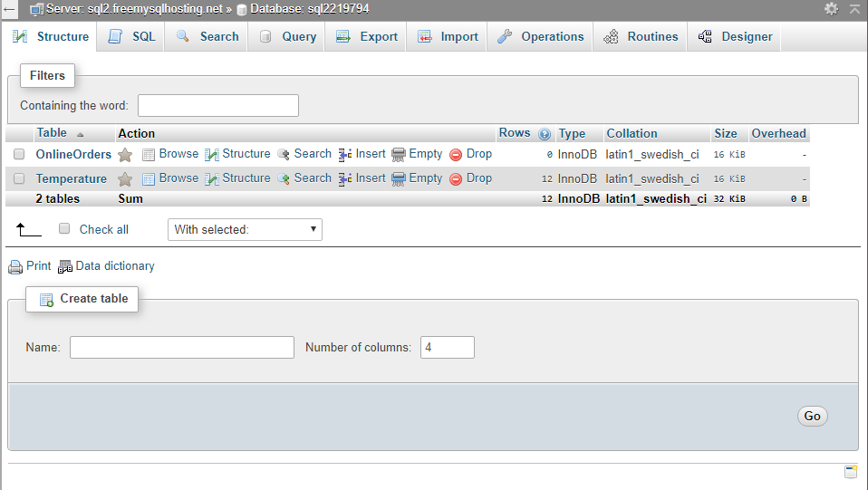Click Structure icon in Temperature row

(211, 179)
